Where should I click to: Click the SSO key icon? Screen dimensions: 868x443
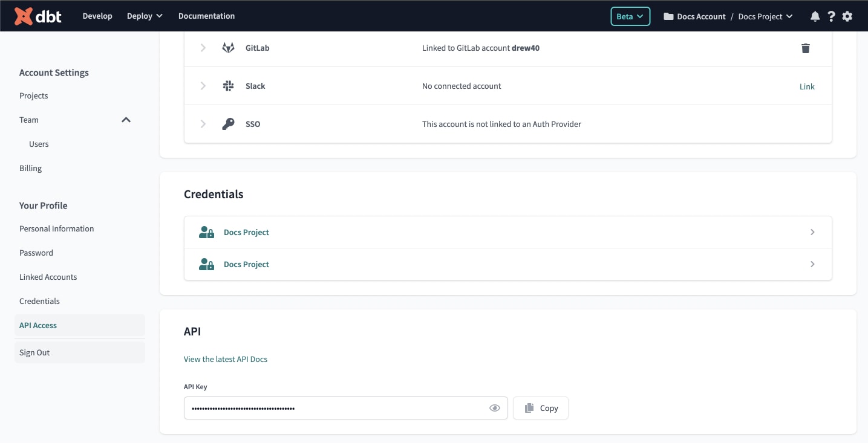[228, 123]
